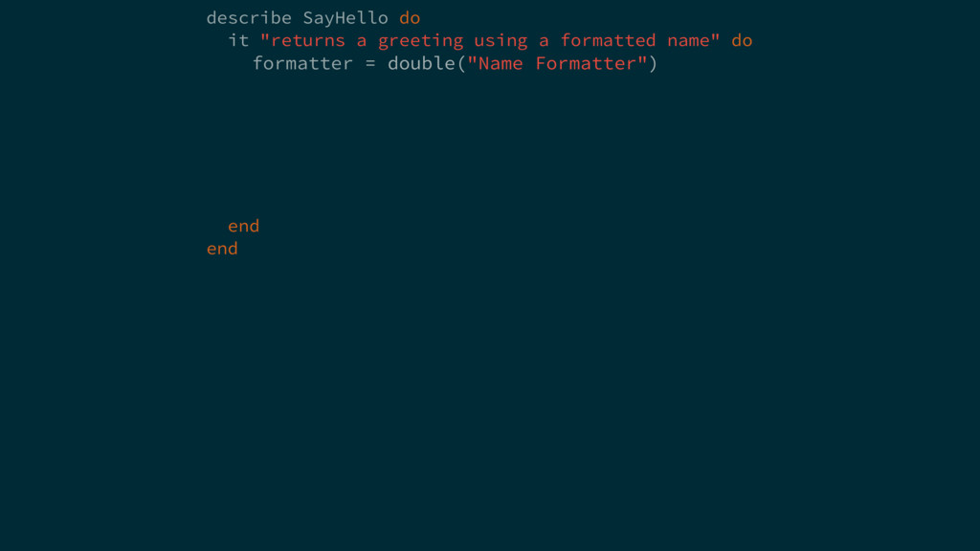Click the closing parenthesis after Formatter
Image resolution: width=980 pixels, height=551 pixels.
coord(654,63)
